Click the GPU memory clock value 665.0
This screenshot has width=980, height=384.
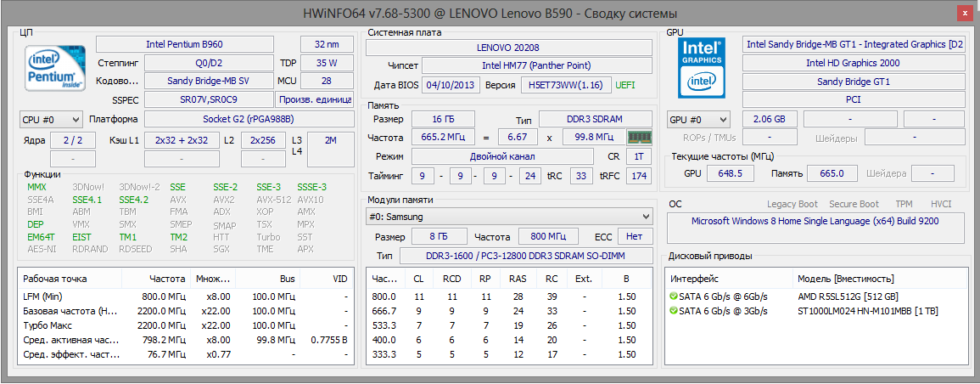832,173
